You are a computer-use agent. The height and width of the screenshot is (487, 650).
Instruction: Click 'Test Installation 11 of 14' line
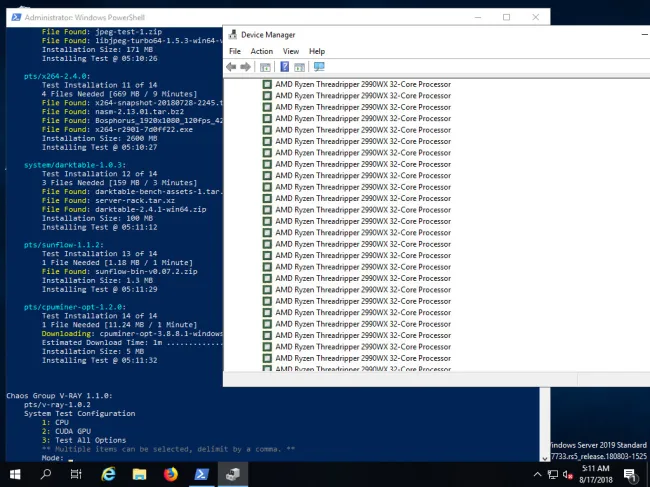(99, 85)
